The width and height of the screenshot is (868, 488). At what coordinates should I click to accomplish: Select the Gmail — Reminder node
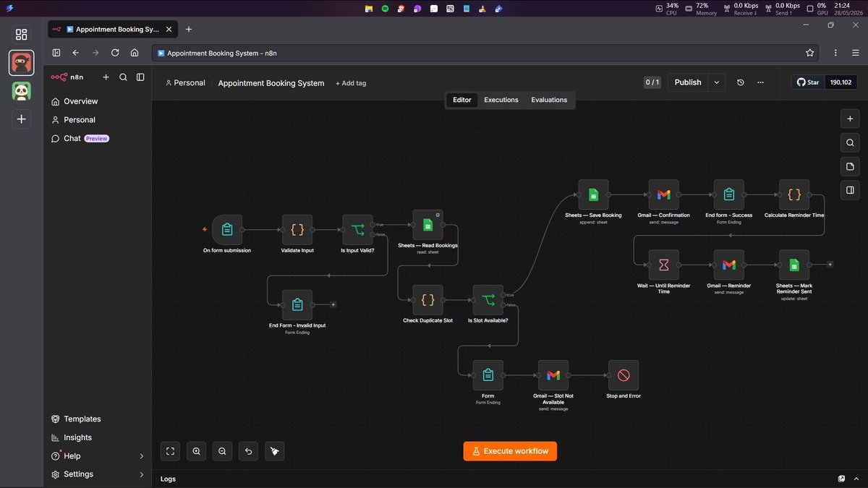728,265
